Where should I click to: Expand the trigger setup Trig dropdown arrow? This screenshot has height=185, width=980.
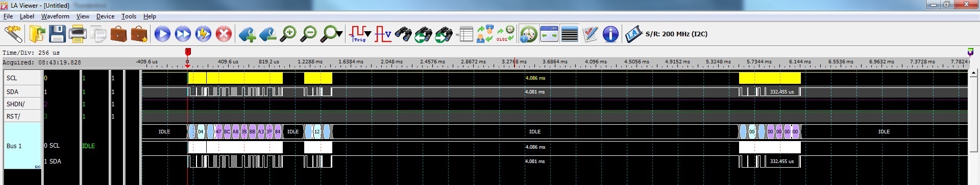click(368, 34)
